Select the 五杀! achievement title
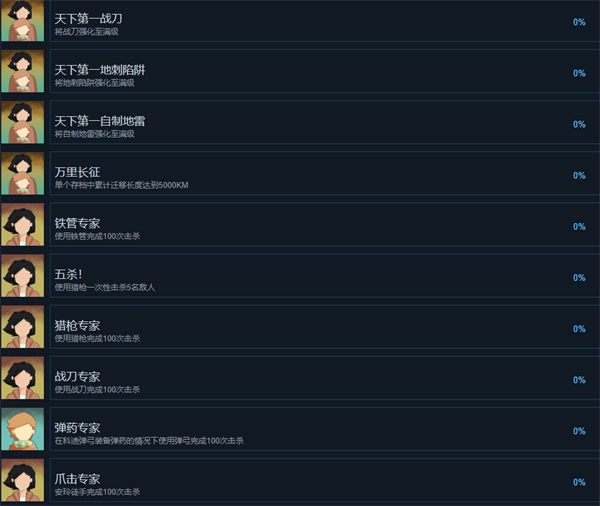The image size is (600, 506). (68, 274)
